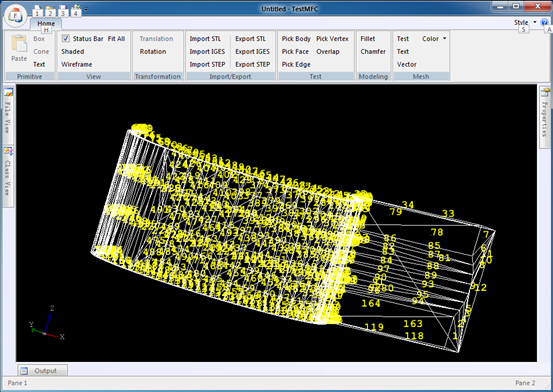553x392 pixels.
Task: Click Fit All in View group
Action: click(x=116, y=38)
